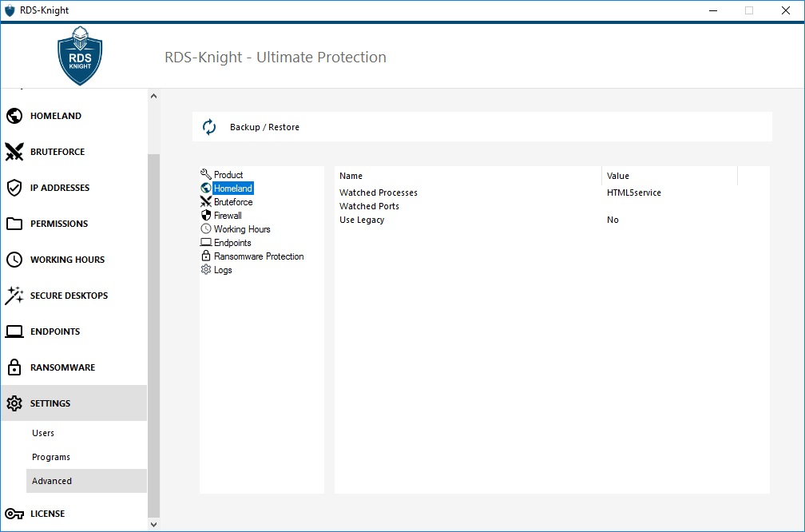Select Logs in the settings tree
The height and width of the screenshot is (532, 805).
tap(223, 270)
